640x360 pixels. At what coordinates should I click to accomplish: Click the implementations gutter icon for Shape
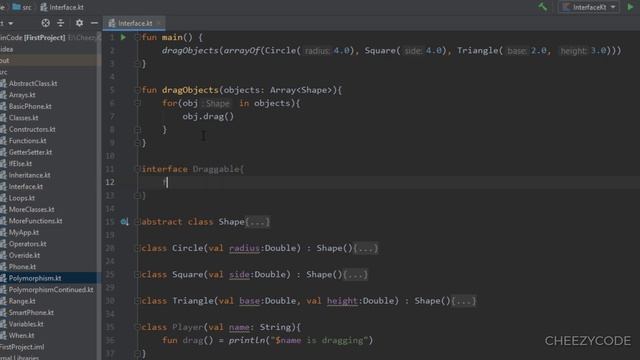click(124, 222)
